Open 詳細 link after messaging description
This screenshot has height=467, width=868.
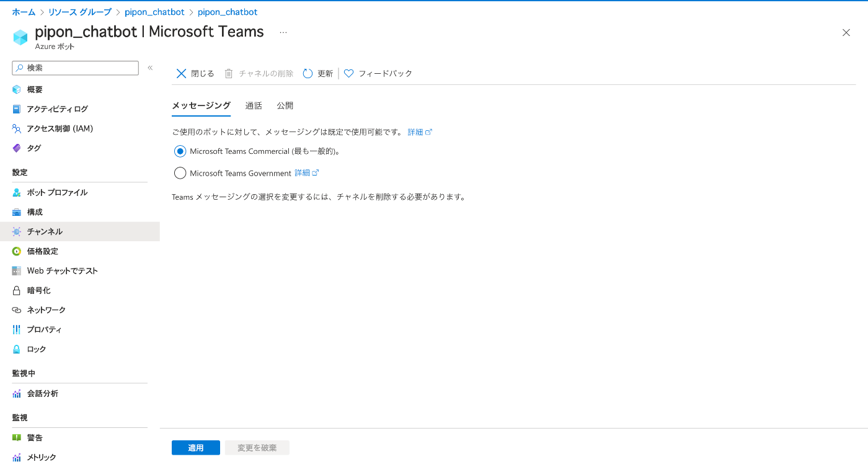420,132
